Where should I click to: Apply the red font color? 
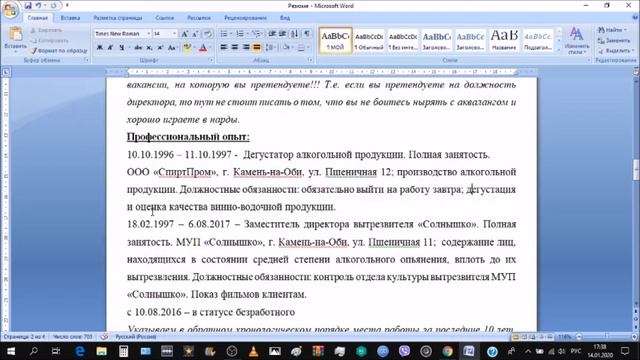point(203,48)
